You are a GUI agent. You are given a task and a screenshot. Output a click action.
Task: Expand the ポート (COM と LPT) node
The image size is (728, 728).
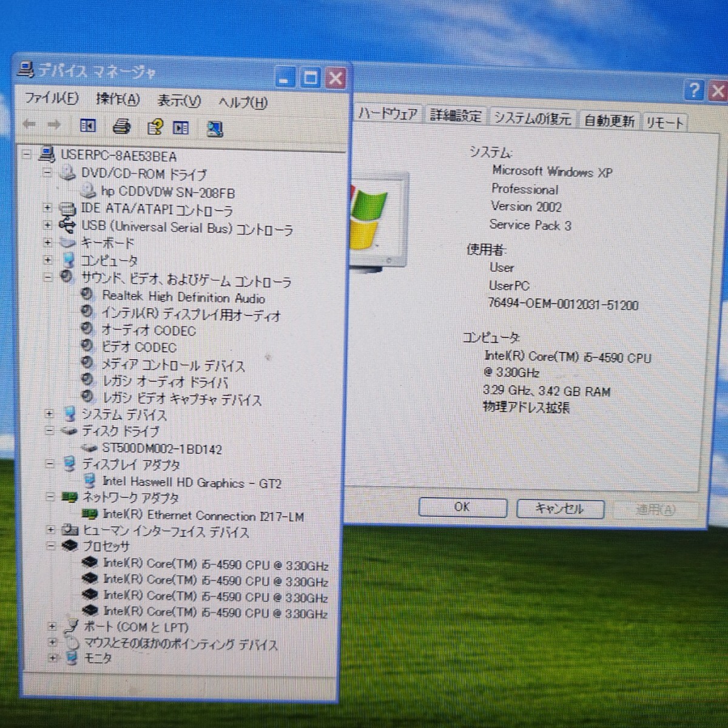[x=52, y=626]
